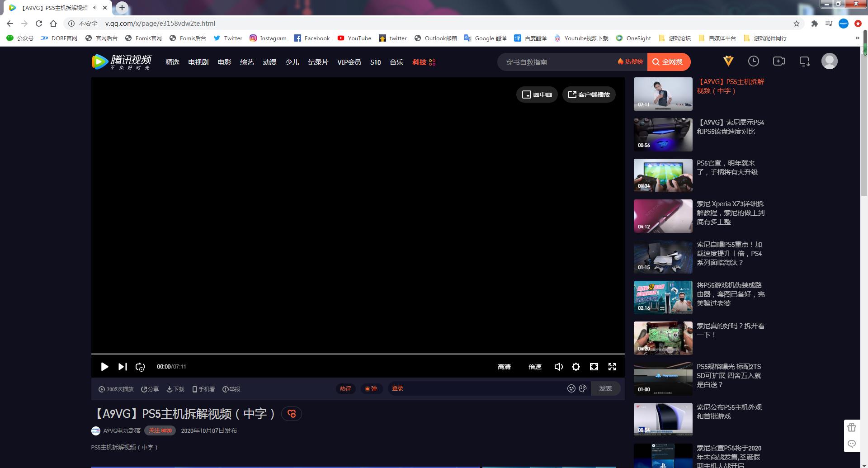Viewport: 868px width, 468px height.
Task: Open watch history clock icon
Action: 753,61
